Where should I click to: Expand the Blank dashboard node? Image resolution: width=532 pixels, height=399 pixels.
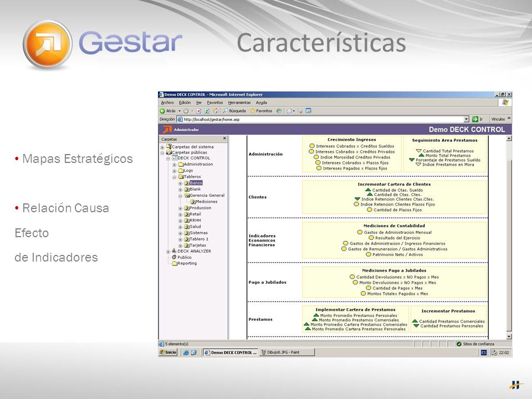point(181,190)
